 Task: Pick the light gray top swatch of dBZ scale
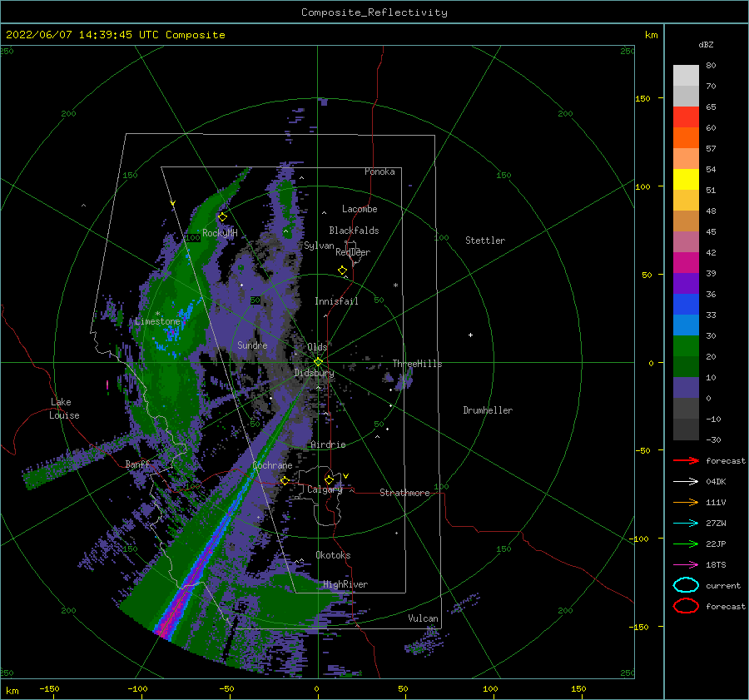point(686,76)
